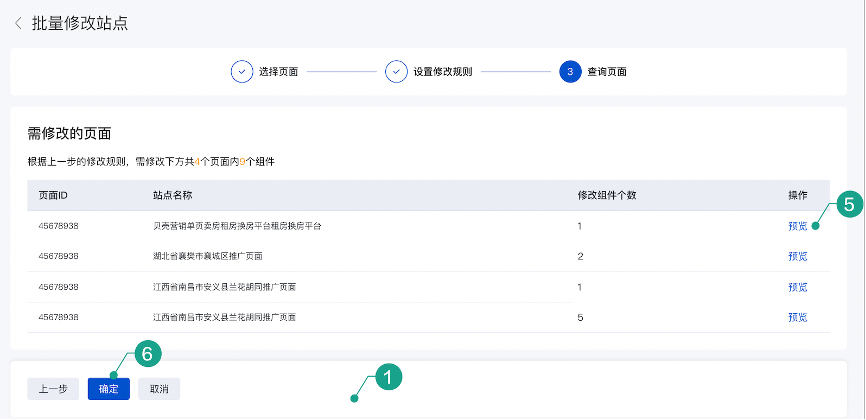
Task: Click the checkmark circle for step 设置修改规则
Action: [x=396, y=72]
